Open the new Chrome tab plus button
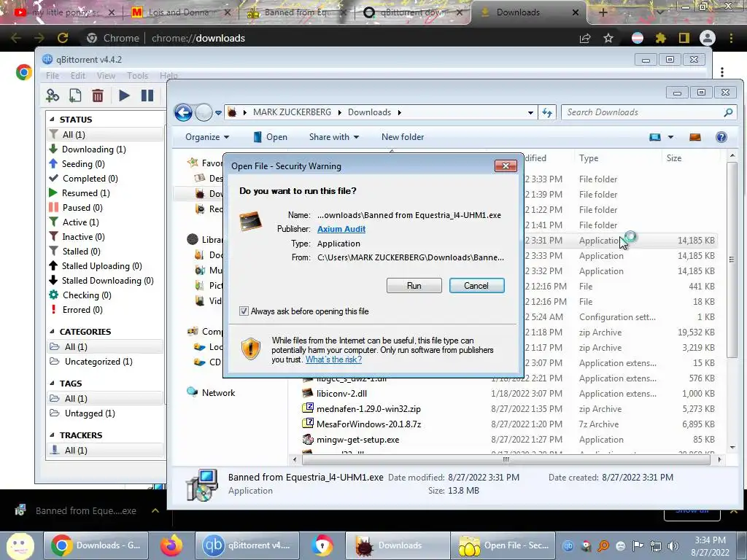 [603, 12]
